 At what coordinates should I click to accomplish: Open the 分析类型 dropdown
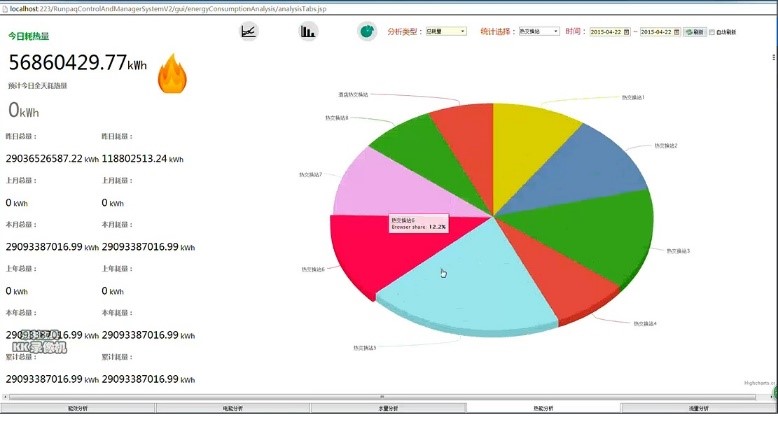tap(446, 32)
